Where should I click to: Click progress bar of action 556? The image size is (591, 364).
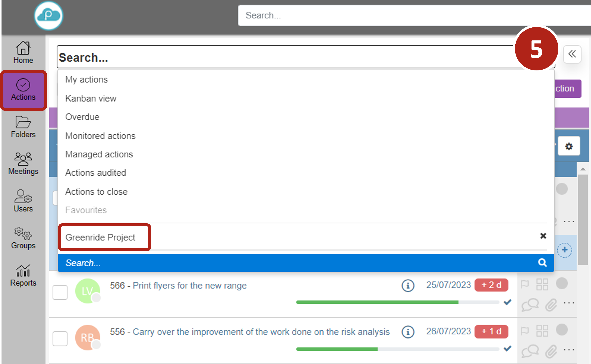pyautogui.click(x=397, y=349)
